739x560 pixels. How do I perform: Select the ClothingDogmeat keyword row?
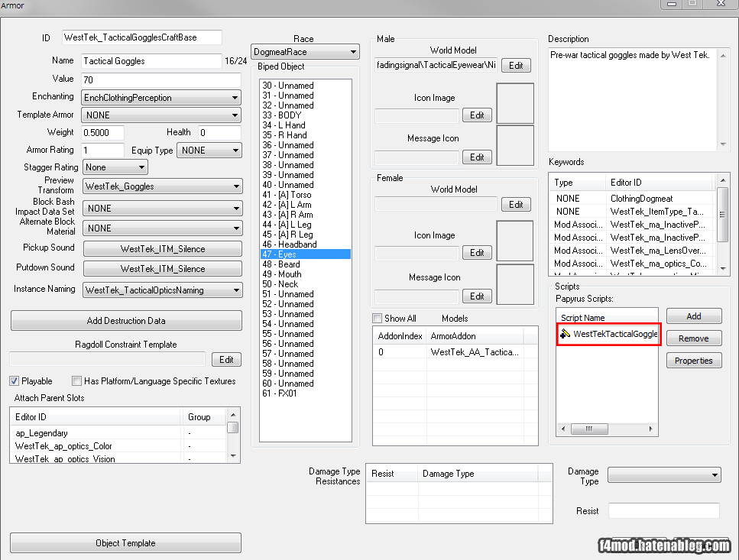(633, 199)
